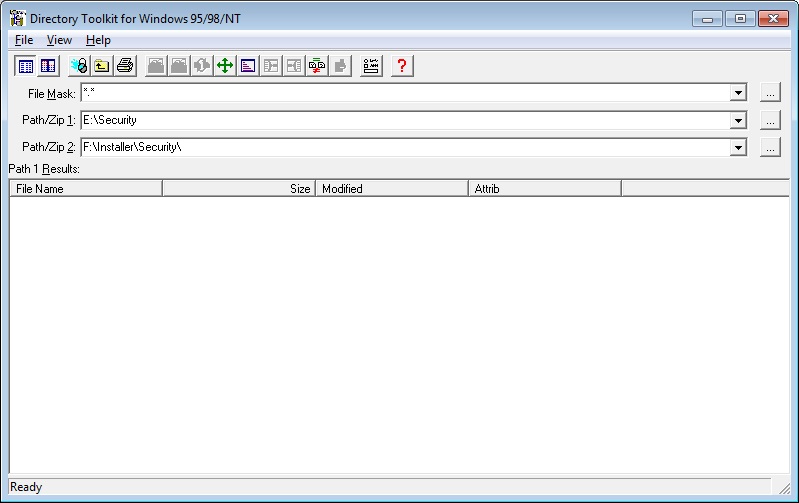Screen dimensions: 799x503
Task: Click the printer icon in toolbar
Action: 125,66
